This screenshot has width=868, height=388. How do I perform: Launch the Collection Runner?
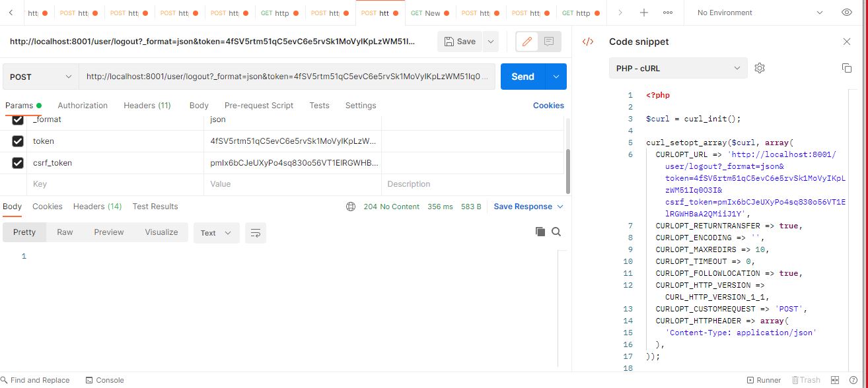tap(764, 380)
